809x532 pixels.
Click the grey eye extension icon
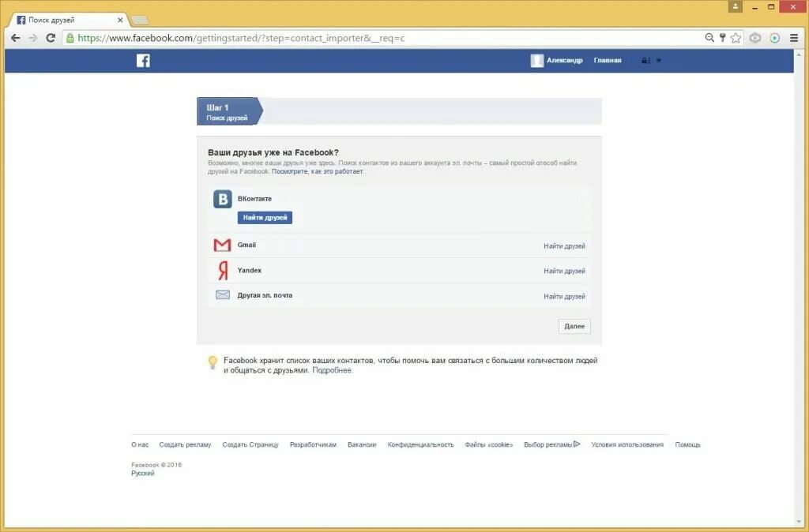754,38
